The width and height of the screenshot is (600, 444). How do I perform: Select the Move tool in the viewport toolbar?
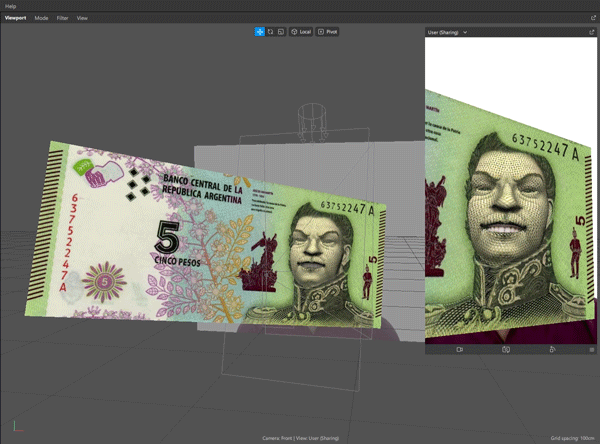(x=259, y=32)
